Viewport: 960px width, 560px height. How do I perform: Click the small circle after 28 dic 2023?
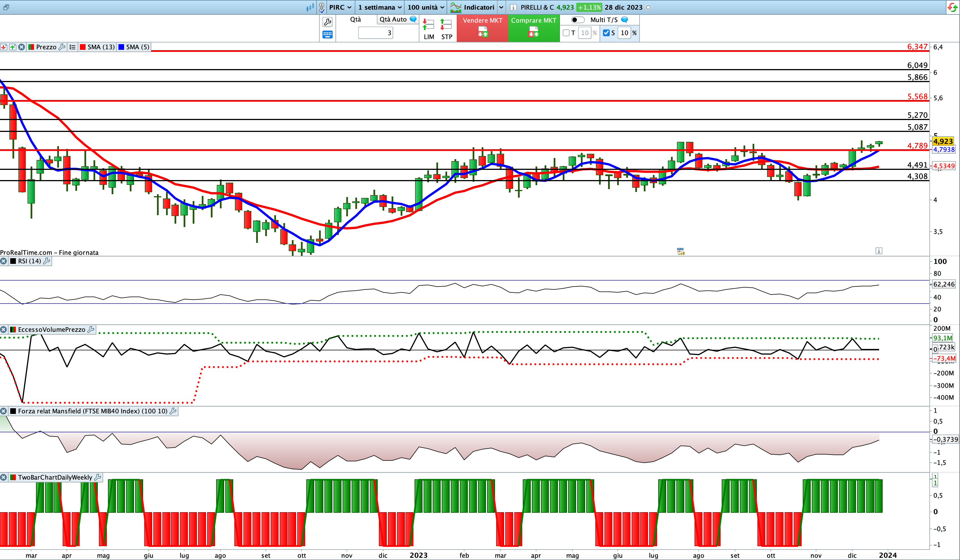click(648, 7)
